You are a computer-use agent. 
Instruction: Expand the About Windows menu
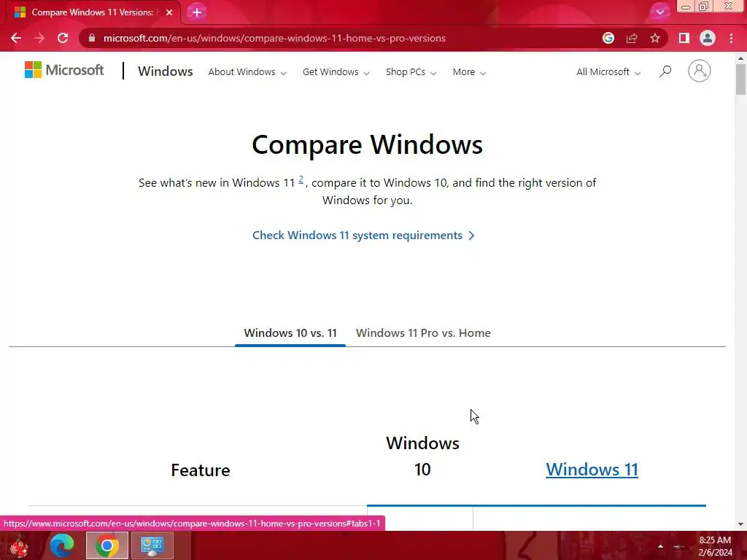pyautogui.click(x=247, y=72)
